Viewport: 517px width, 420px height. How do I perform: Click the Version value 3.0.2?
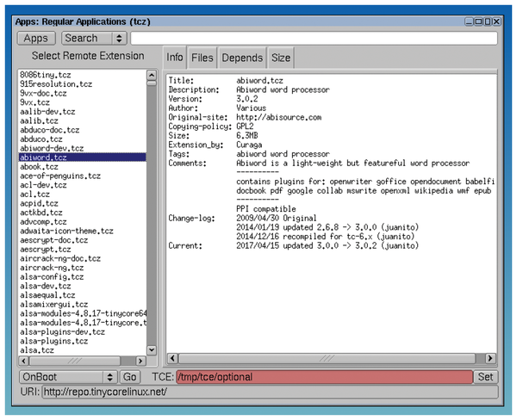247,99
